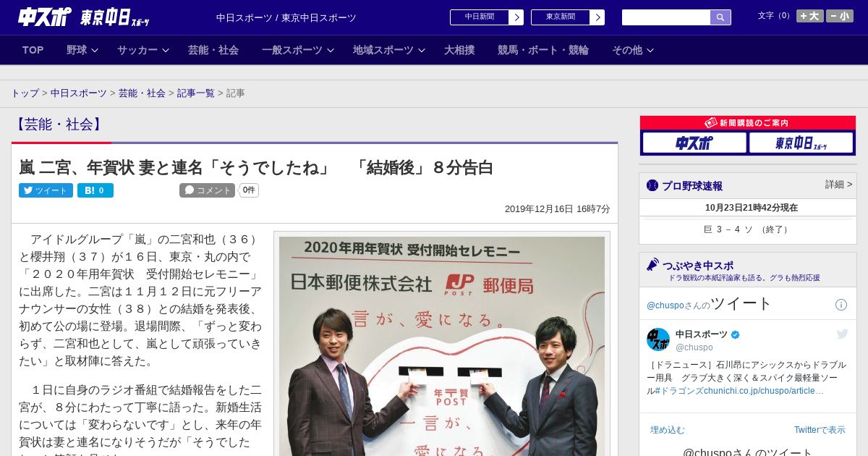Open the Twitterで表示 link
The width and height of the screenshot is (868, 456).
[x=820, y=430]
